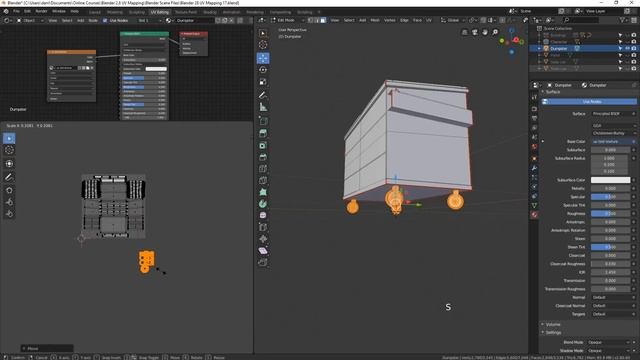Select the Annotate tool in UV editor
The height and width of the screenshot is (360, 640).
9,177
